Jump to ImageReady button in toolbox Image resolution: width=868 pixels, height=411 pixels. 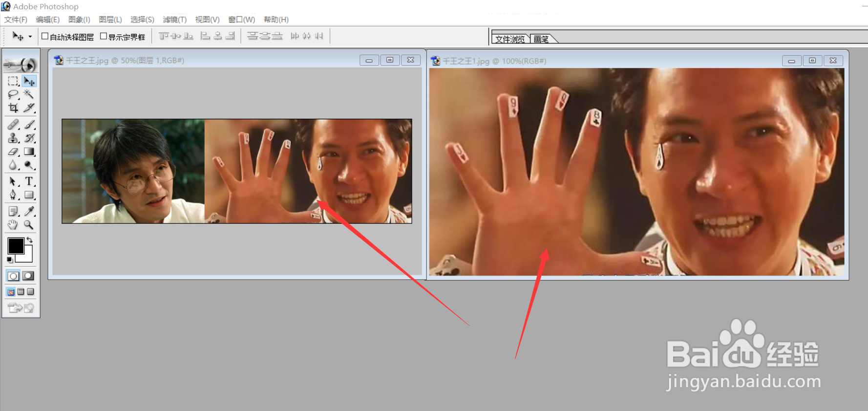(21, 308)
